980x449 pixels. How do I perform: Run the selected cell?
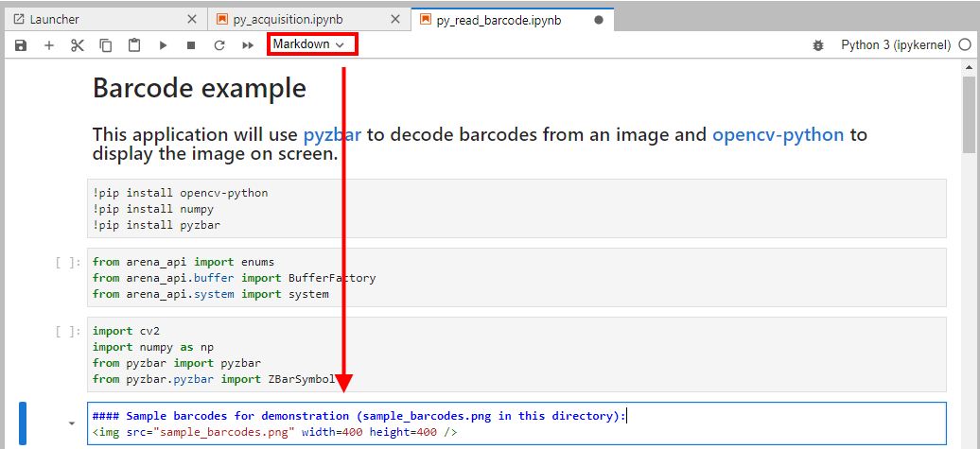click(x=163, y=44)
